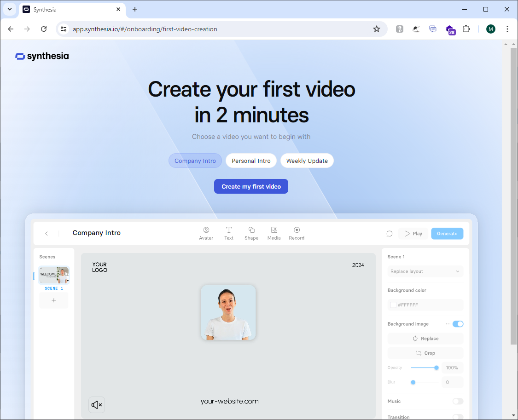Screen dimensions: 518x420
Task: Click the back chevron beside Company Intro
Action: [x=47, y=234]
